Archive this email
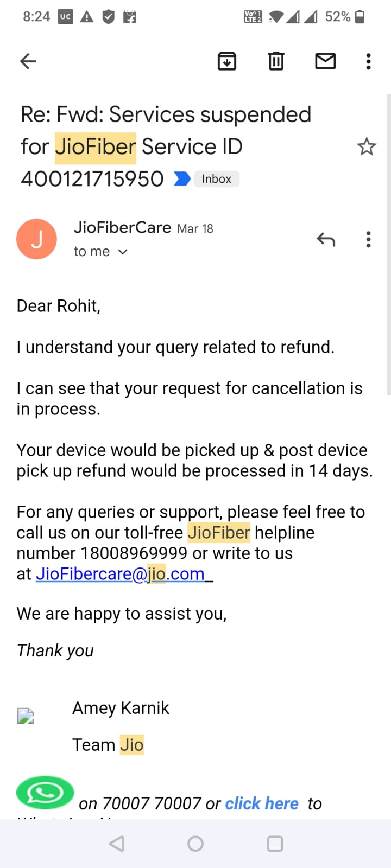Viewport: 391px width, 868px height. [227, 61]
